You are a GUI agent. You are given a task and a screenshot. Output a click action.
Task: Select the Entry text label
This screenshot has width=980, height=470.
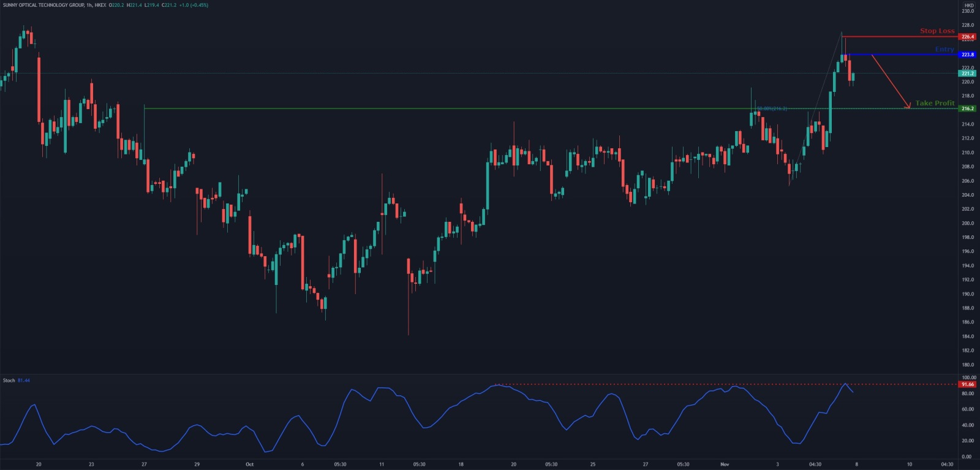[944, 49]
